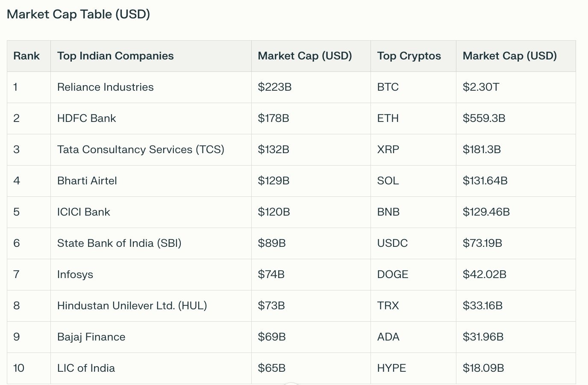
Task: Click Tata Consultancy Services (TCS) cell
Action: (x=141, y=150)
